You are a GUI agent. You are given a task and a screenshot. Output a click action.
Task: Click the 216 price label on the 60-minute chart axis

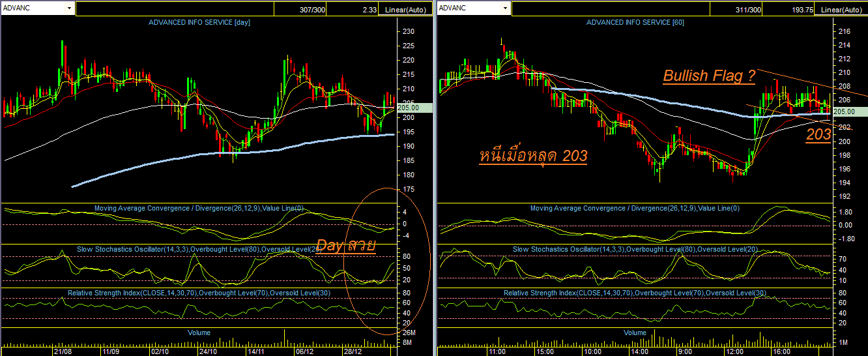[843, 31]
